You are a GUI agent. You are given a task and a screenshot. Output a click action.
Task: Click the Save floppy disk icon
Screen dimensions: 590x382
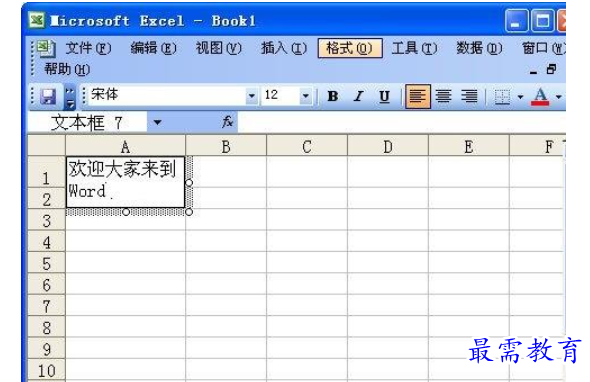pos(48,97)
